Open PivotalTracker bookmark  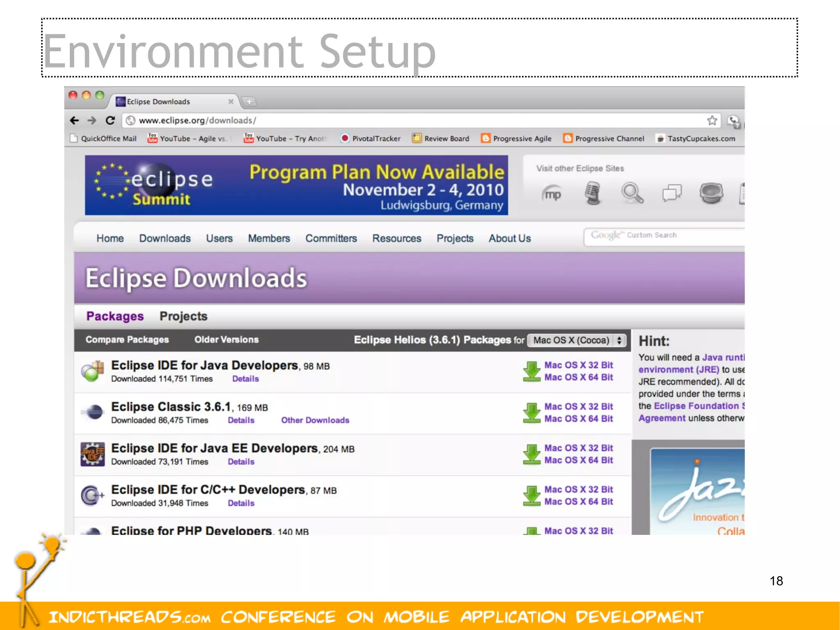(371, 138)
